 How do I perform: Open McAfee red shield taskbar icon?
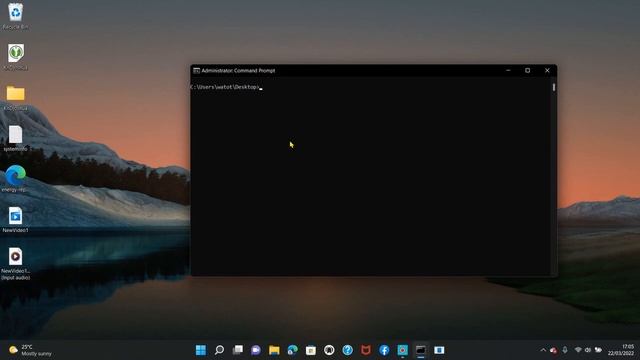point(366,350)
